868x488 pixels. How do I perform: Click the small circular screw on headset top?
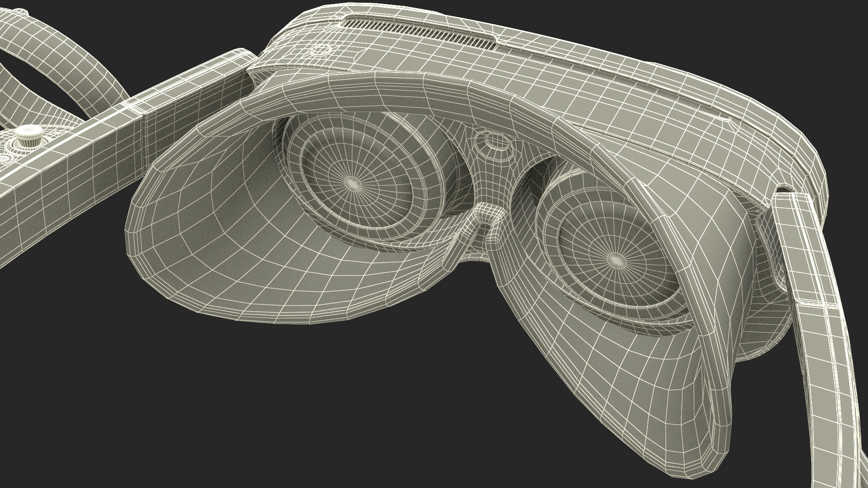tap(321, 51)
